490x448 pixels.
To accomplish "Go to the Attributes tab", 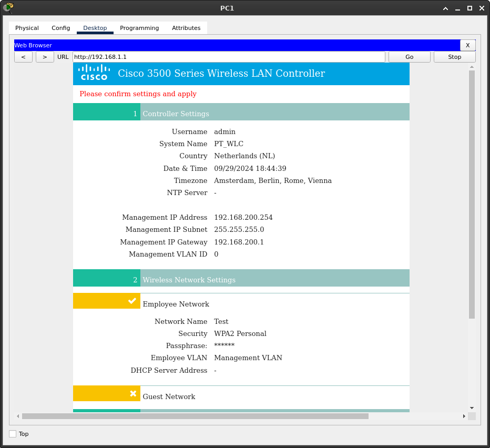I will point(186,28).
